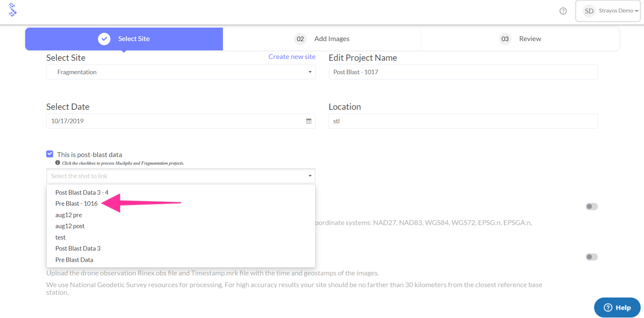The image size is (644, 318).
Task: Click the Location text field
Action: click(x=462, y=121)
